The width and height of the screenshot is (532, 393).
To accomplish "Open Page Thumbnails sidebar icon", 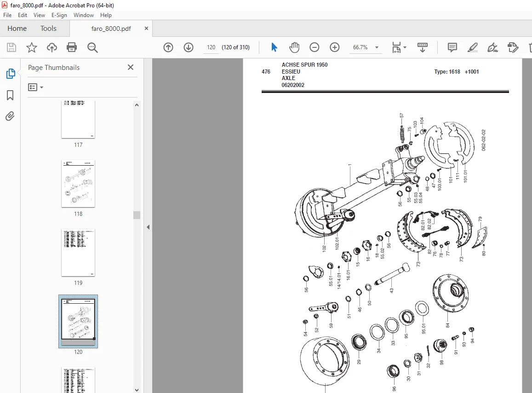I will pos(11,73).
